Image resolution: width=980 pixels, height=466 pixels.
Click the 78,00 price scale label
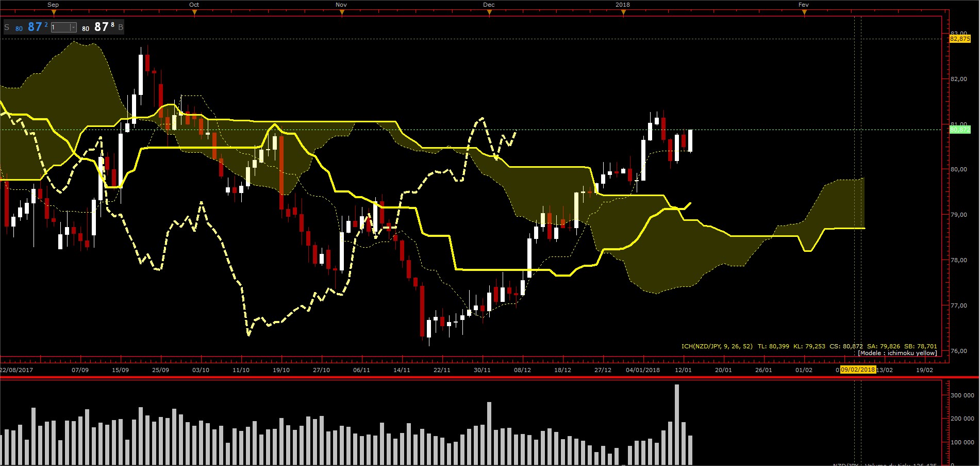click(x=959, y=260)
